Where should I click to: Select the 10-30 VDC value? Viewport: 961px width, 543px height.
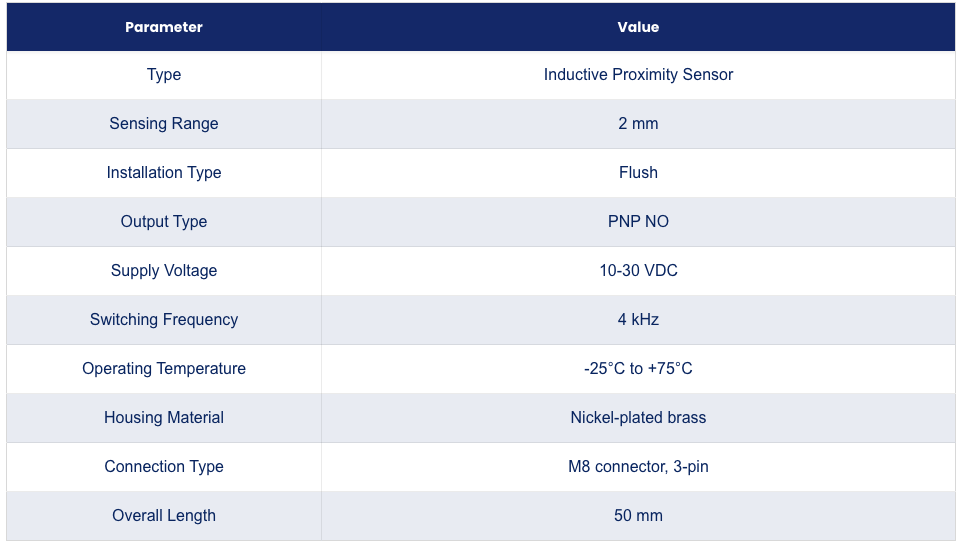(x=638, y=271)
